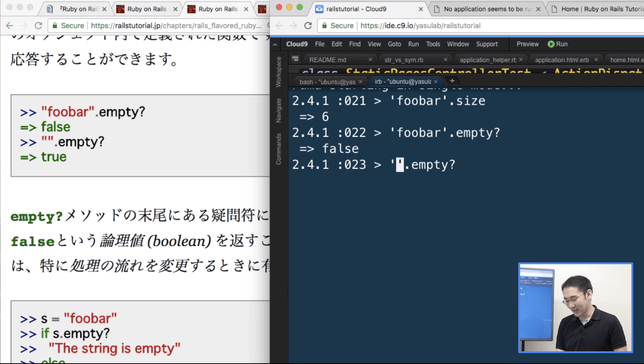This screenshot has width=644, height=364.
Task: Click the Cloud9 logo menu
Action: point(297,44)
